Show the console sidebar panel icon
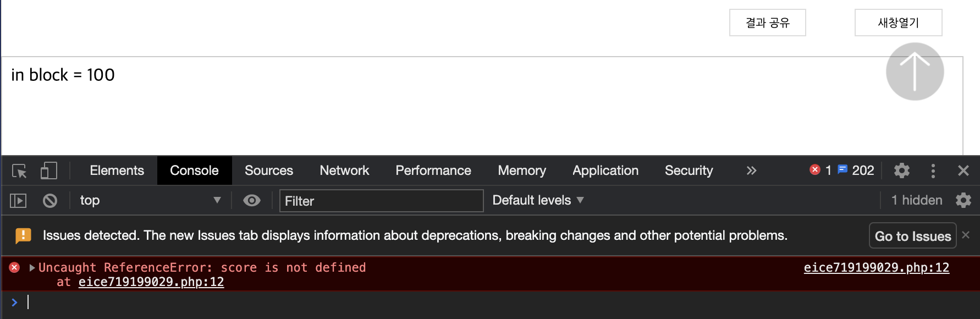The width and height of the screenshot is (980, 319). point(18,201)
